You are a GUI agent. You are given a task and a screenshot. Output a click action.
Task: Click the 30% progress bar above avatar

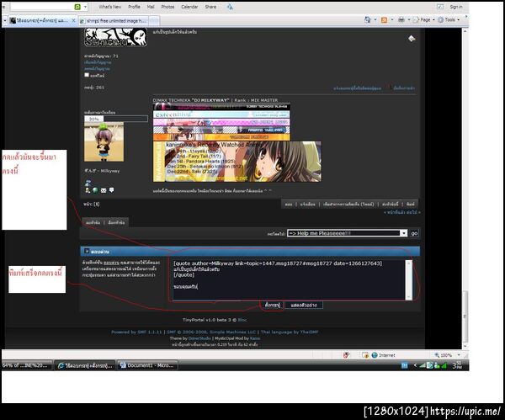tap(116, 119)
